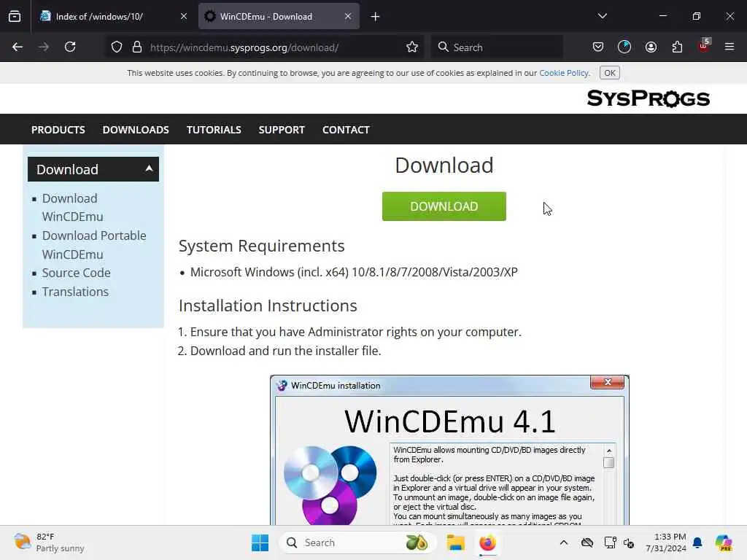This screenshot has height=560, width=747.
Task: Open the Source Code sidebar link
Action: click(76, 273)
